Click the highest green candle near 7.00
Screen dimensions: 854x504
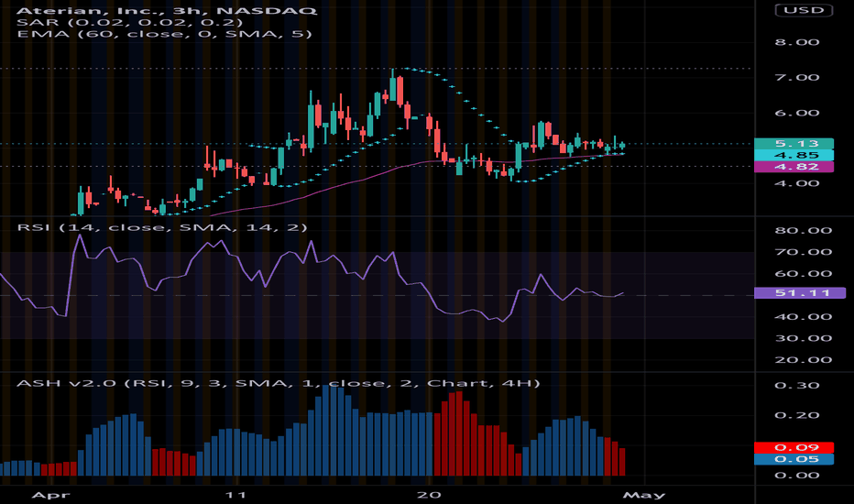coord(393,89)
